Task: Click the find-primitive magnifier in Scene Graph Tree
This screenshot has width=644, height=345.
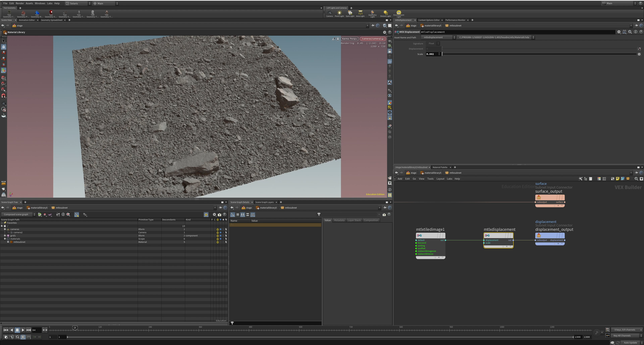Action: pos(68,214)
